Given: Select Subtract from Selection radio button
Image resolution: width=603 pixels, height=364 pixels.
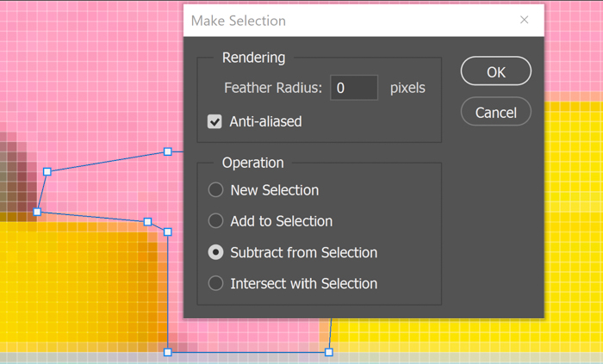Looking at the screenshot, I should [215, 252].
